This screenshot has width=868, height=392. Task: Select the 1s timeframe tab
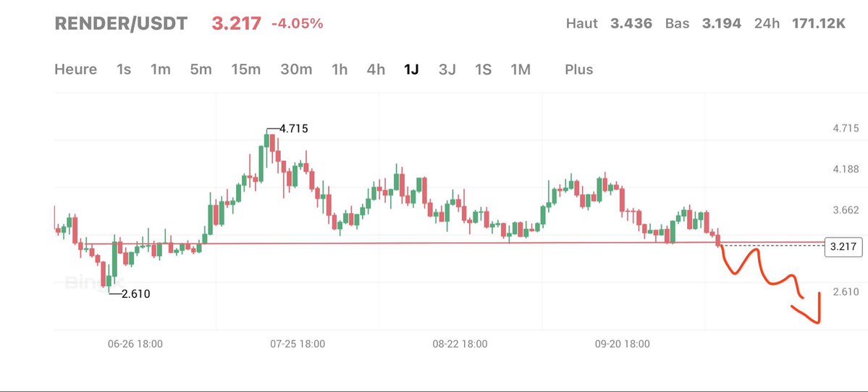tap(124, 70)
